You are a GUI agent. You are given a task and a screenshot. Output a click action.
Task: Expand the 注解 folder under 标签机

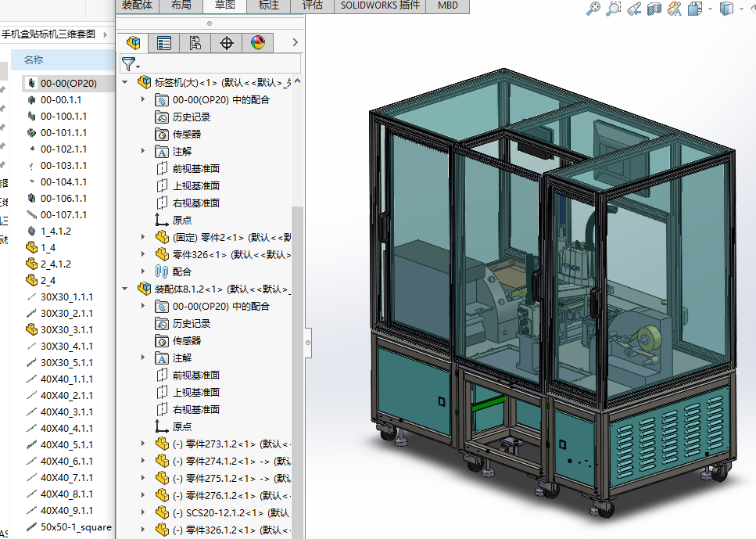click(143, 151)
